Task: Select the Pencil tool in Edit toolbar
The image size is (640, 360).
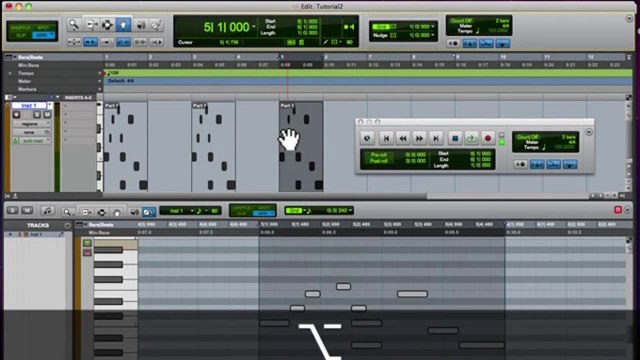Action: pos(157,24)
